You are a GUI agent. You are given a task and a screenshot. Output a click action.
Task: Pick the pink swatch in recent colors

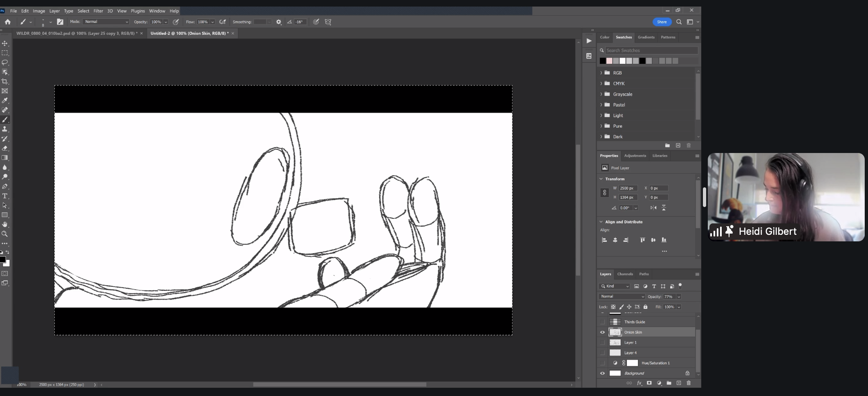tap(609, 61)
